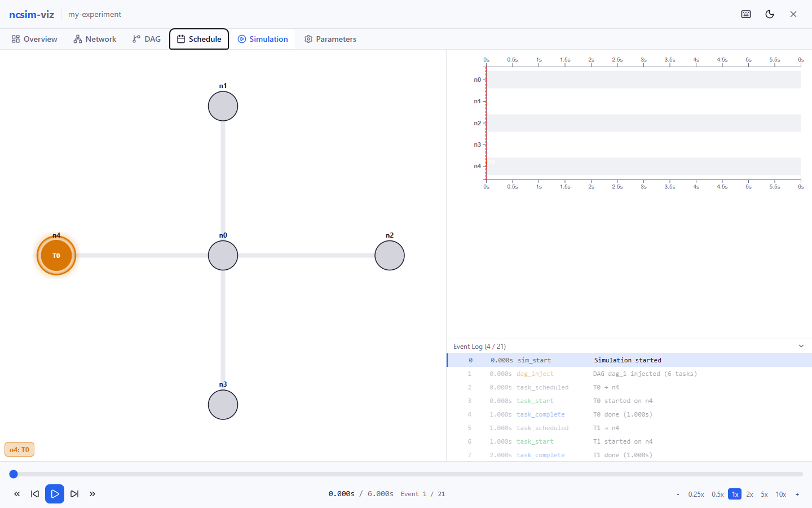Select the sim_start event row
Viewport: 812px width, 508px height.
[x=629, y=360]
